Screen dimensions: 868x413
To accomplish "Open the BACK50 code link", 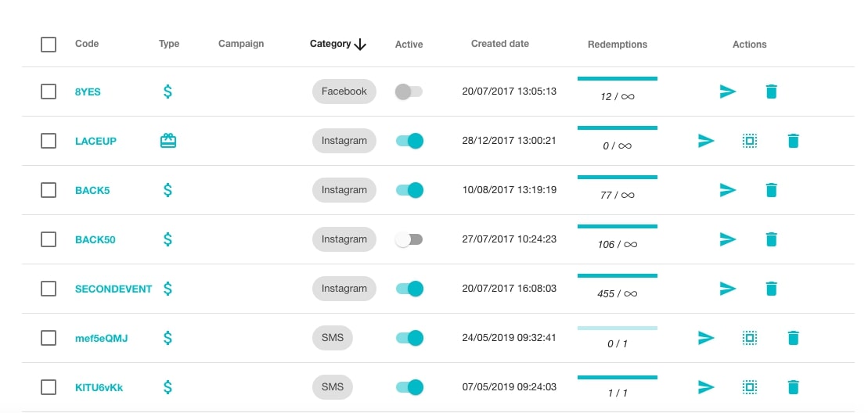I will click(x=95, y=240).
